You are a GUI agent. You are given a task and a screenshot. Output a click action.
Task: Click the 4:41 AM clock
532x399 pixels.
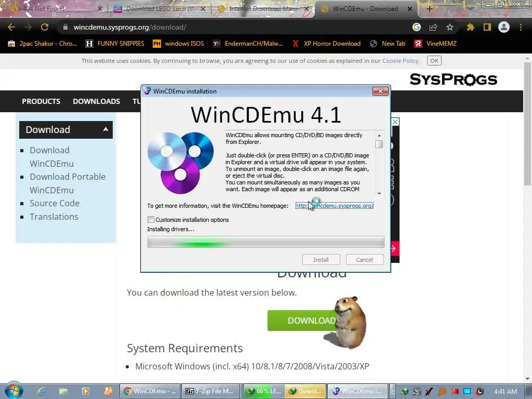[506, 392]
